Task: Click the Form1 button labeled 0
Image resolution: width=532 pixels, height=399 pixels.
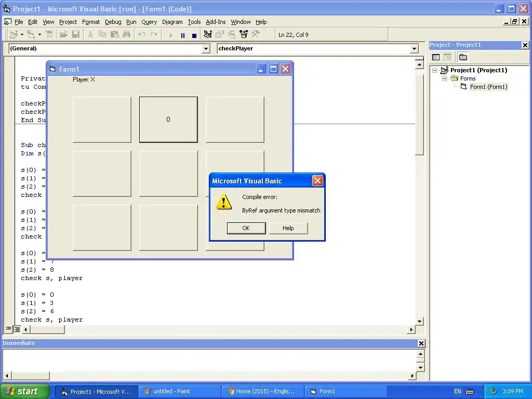Action: (168, 119)
